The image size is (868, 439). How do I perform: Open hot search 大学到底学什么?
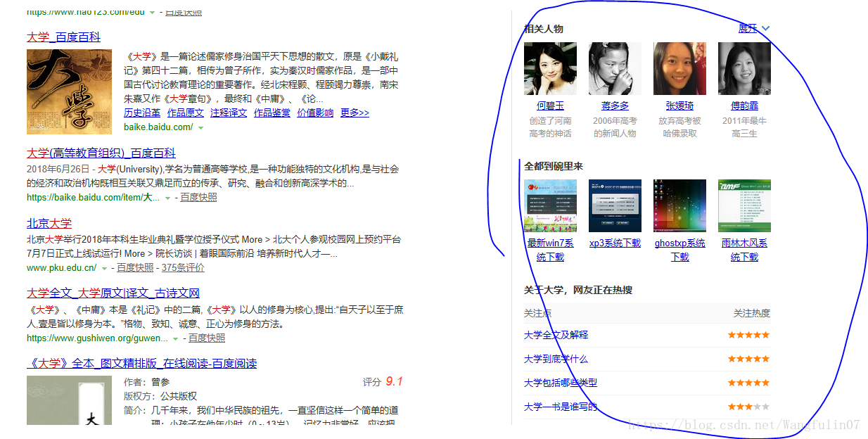pyautogui.click(x=556, y=359)
